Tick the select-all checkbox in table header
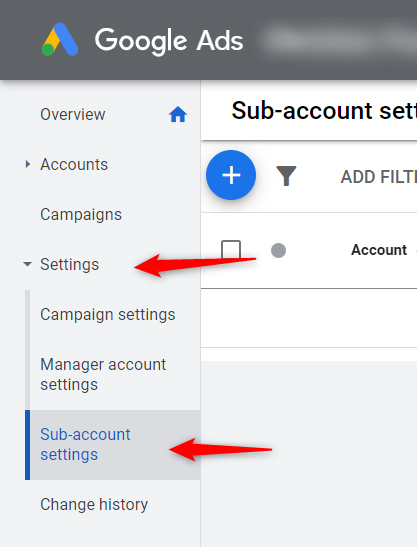Screen dimensions: 417x547 point(231,250)
